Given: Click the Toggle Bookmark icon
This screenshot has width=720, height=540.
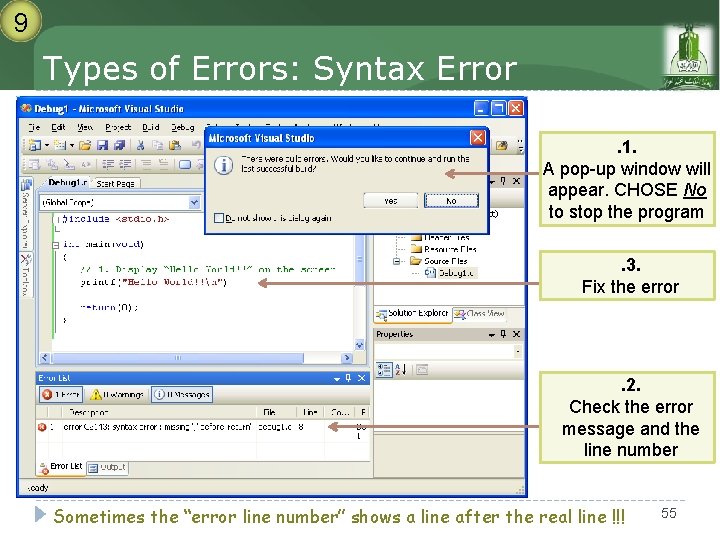Looking at the screenshot, I should [185, 164].
